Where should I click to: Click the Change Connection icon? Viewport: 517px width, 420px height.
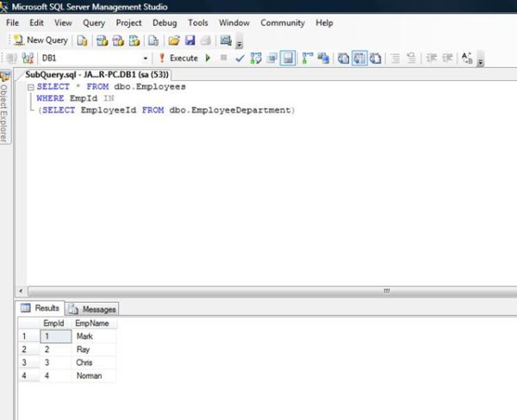pos(28,59)
